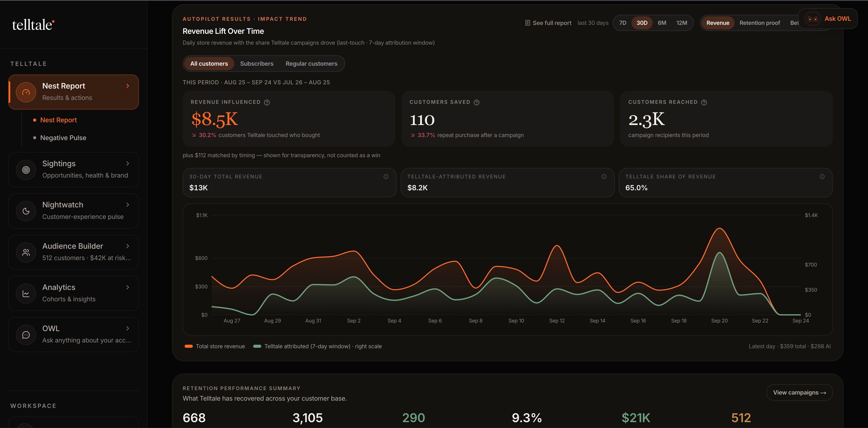
Task: Click the down-trend arrow beside 33.7%
Action: 412,135
